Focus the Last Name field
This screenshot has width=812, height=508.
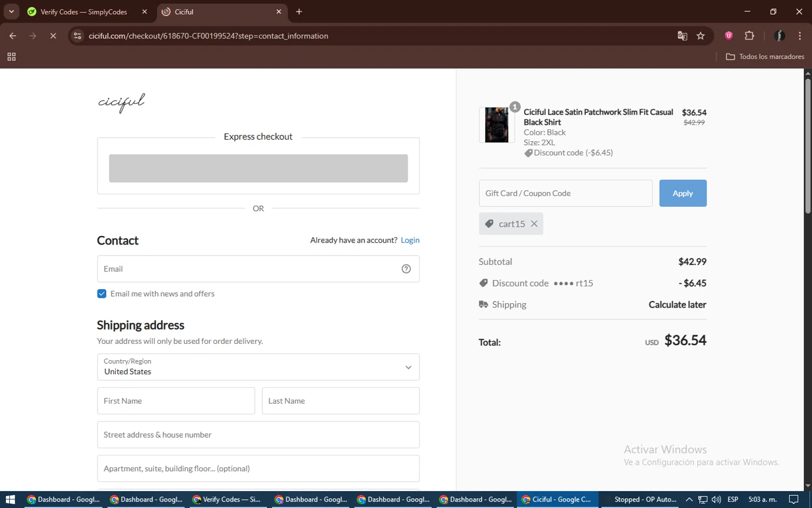point(340,401)
